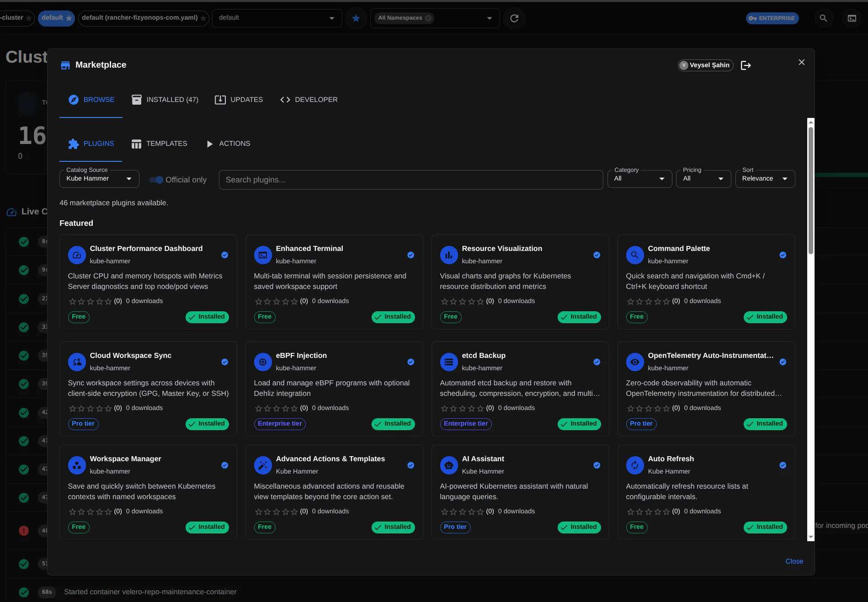This screenshot has height=602, width=868.
Task: Click verified badge on Enhanced Terminal card
Action: (411, 255)
